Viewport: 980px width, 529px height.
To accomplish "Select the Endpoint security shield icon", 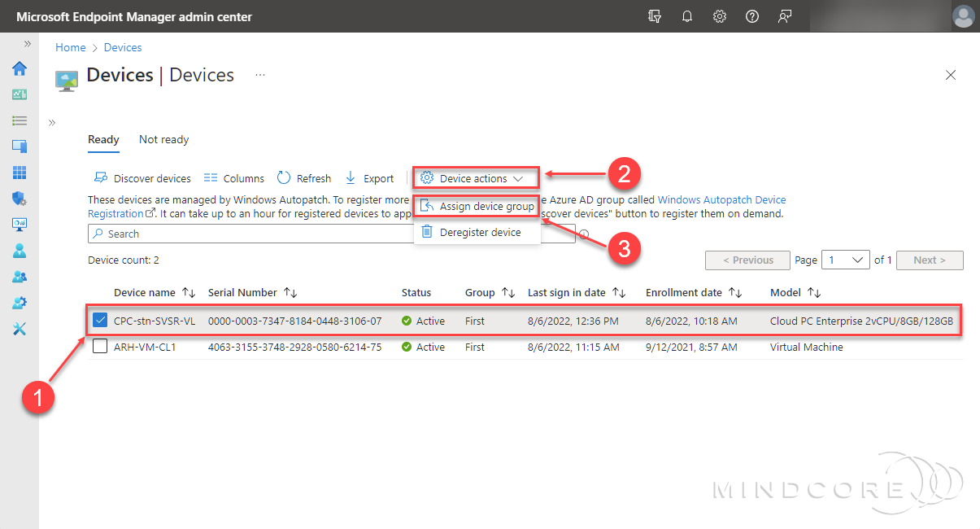I will (19, 199).
